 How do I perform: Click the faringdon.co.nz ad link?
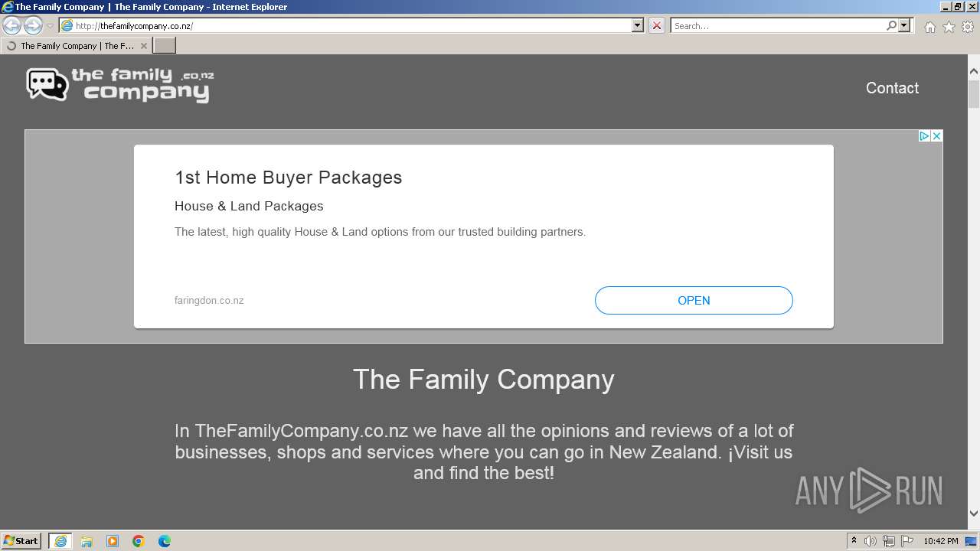209,300
